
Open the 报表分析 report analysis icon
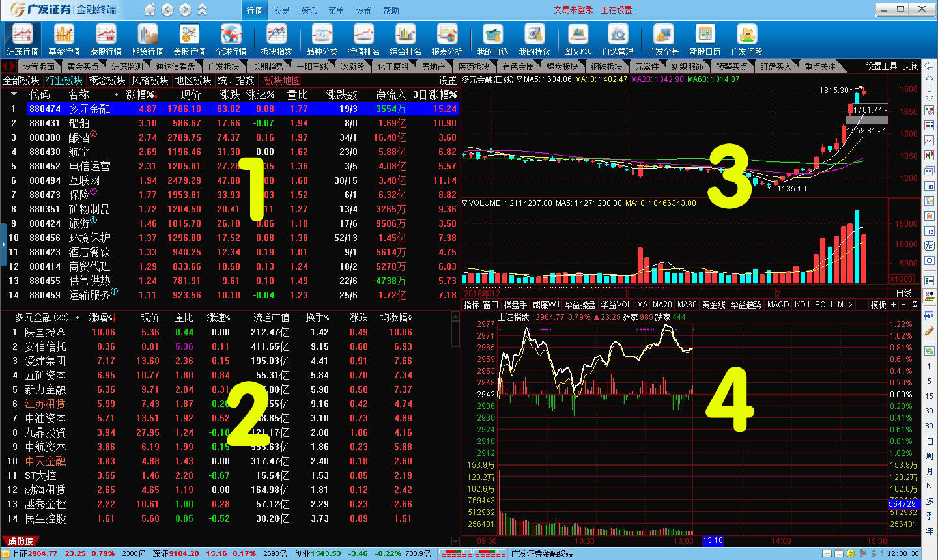click(x=447, y=40)
